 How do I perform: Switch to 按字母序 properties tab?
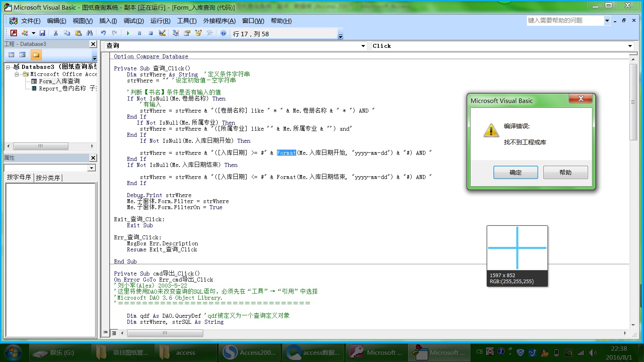coord(19,177)
